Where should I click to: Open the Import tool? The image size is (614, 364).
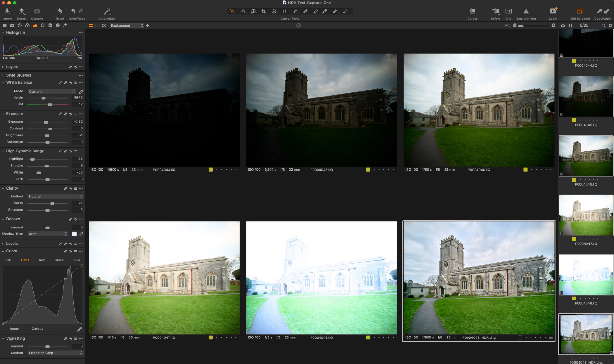[x=7, y=11]
